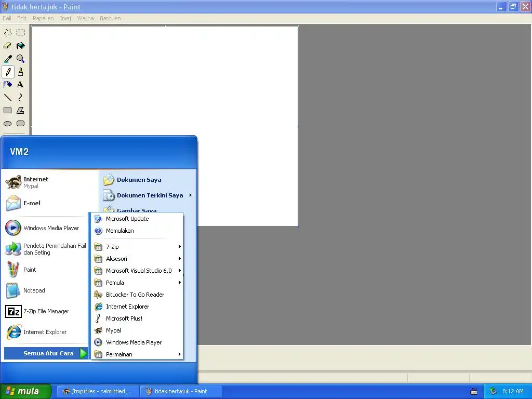Expand the Pemula submenu
Image resolution: width=532 pixels, height=399 pixels.
click(137, 283)
